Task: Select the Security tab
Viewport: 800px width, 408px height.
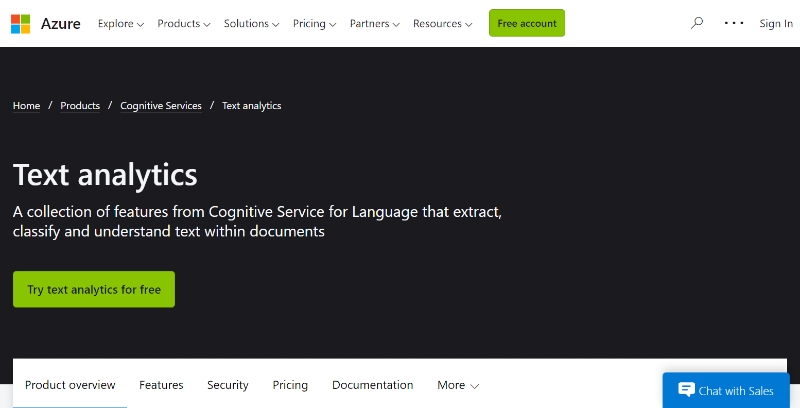Action: coord(228,385)
